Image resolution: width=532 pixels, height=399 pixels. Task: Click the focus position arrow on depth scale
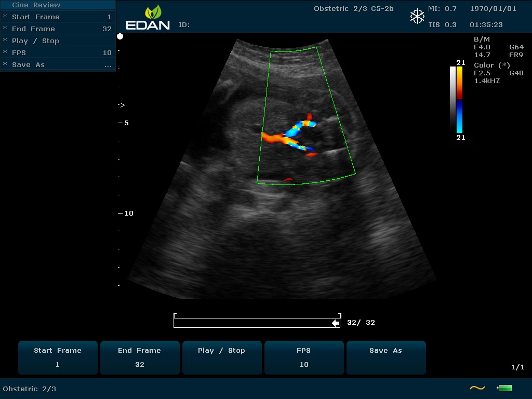121,105
